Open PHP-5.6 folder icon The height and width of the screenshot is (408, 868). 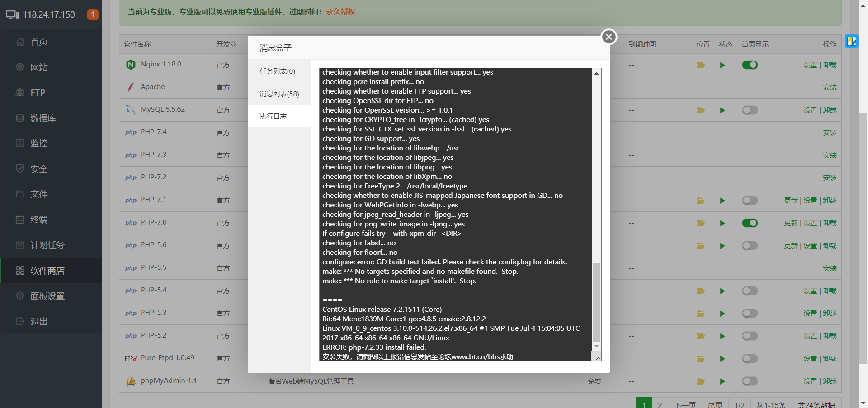[x=701, y=246]
